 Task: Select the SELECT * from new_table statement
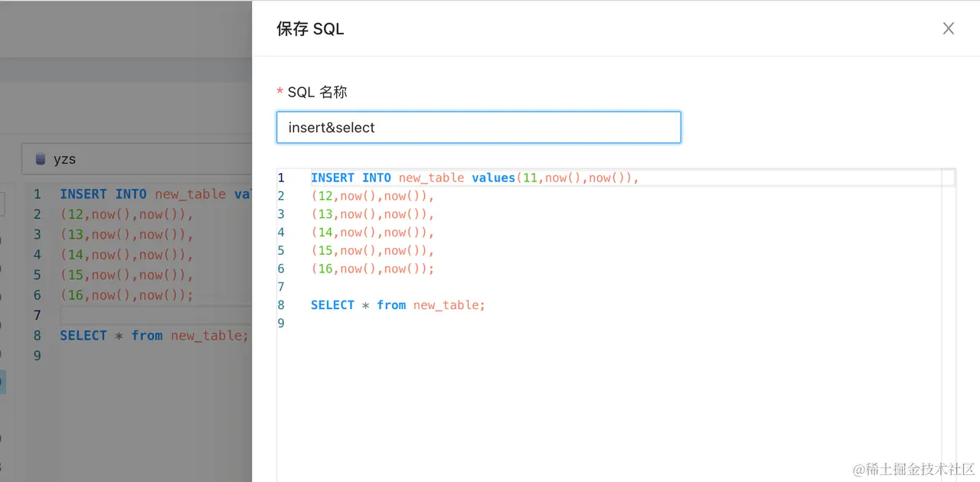397,305
